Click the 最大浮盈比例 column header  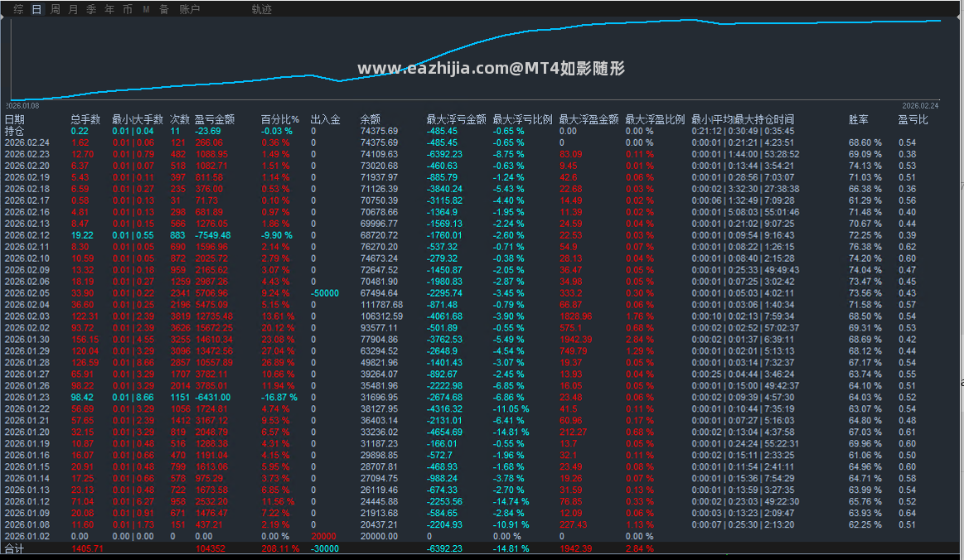(655, 119)
